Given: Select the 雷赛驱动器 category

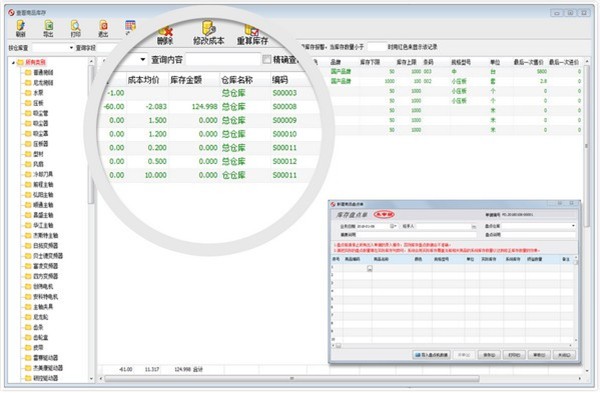Looking at the screenshot, I should tap(46, 358).
